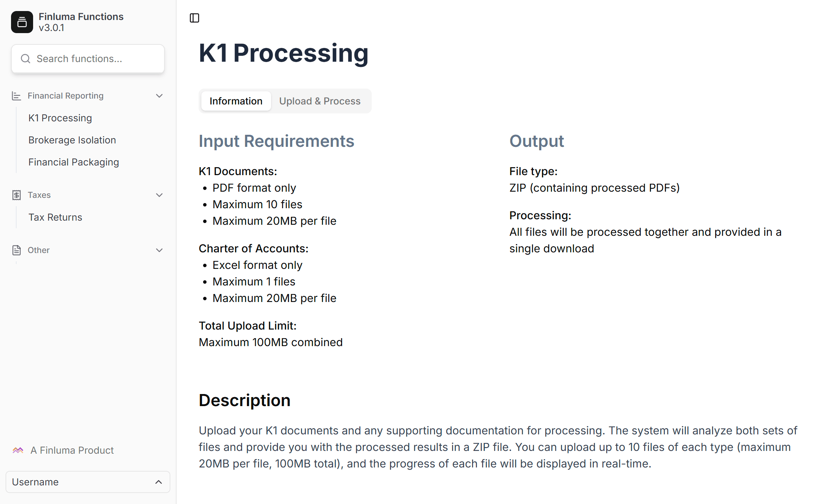Click the K1 Processing menu item

point(60,118)
